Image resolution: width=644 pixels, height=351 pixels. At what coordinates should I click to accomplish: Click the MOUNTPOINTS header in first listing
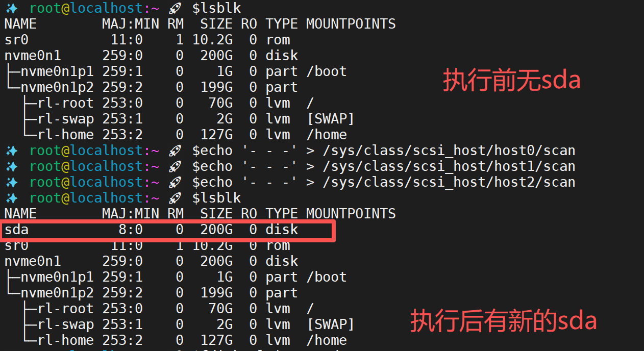(351, 24)
